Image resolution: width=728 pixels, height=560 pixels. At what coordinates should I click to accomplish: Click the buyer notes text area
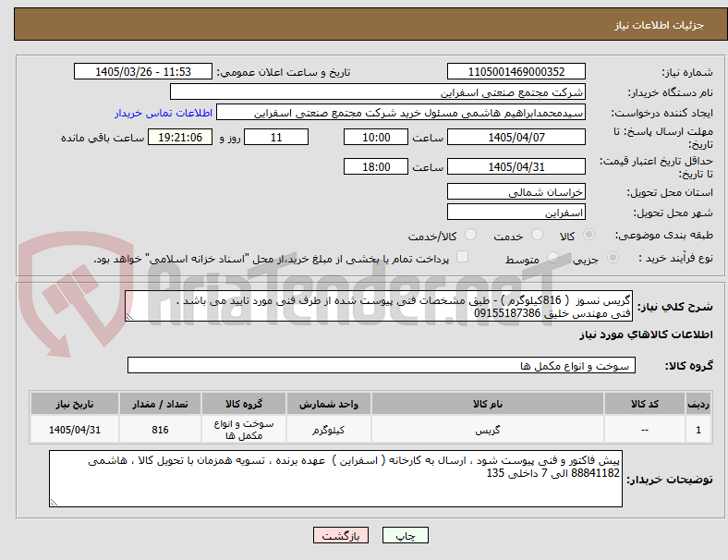pyautogui.click(x=335, y=479)
